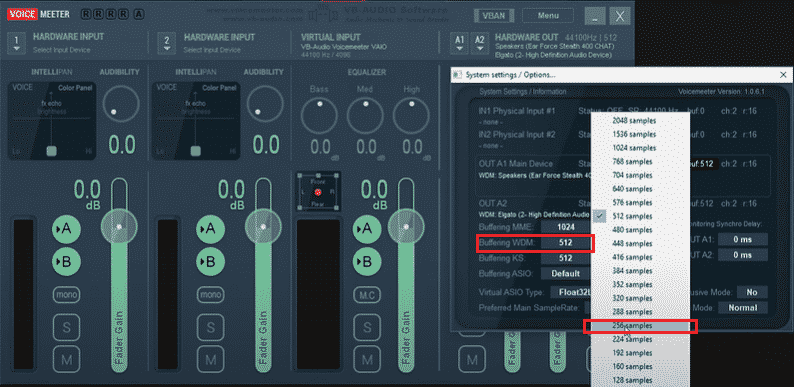Click Intellipan Color Panel of Hardware Input 2
Viewport: 794px width, 387px height.
(196, 121)
